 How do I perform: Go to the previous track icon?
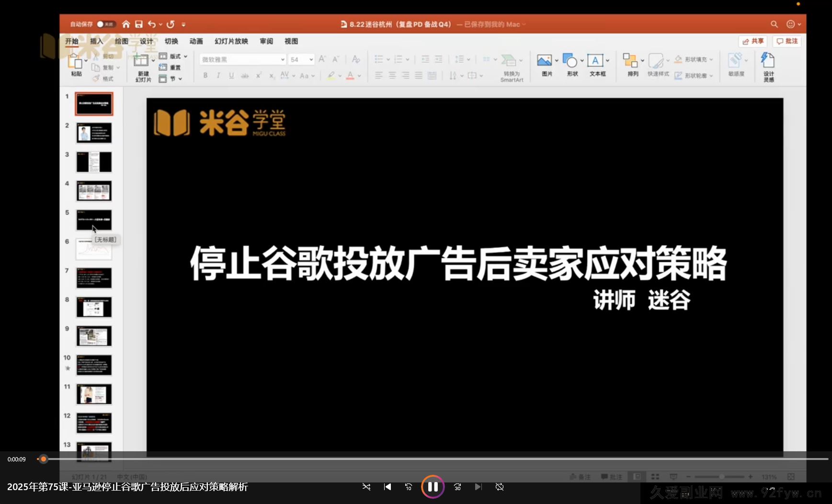point(388,487)
